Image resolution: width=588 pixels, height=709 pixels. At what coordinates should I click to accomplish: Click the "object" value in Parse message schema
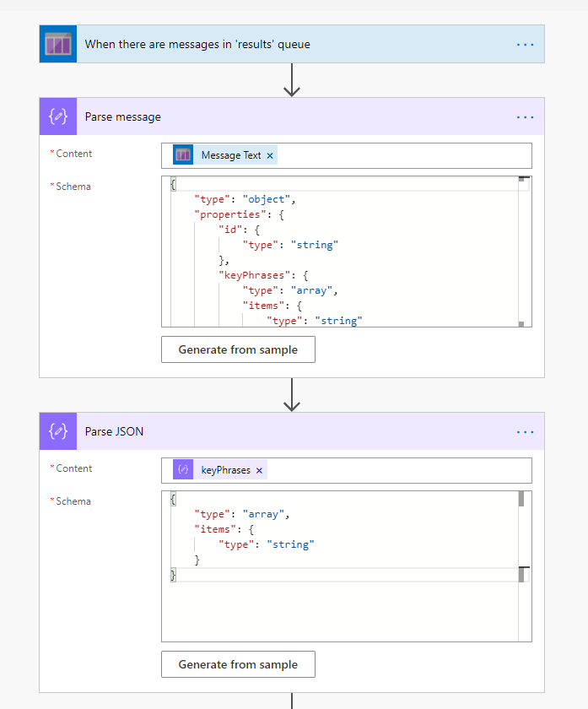(267, 199)
